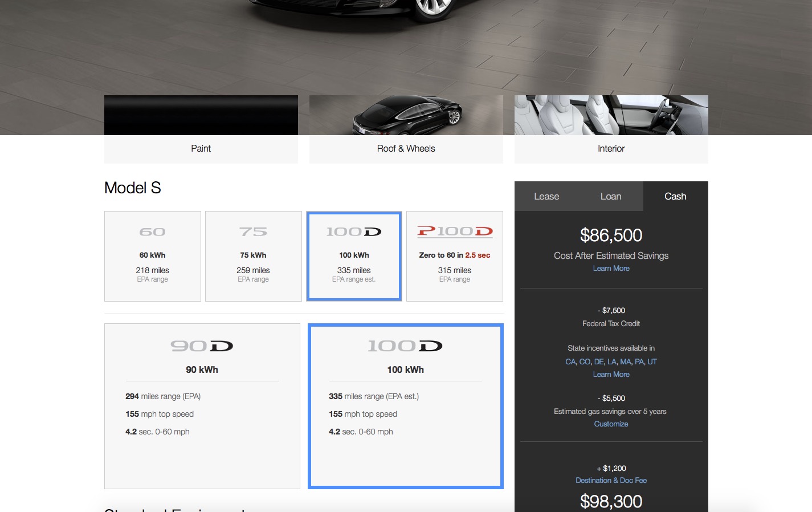Click the P100D red logo badge

[x=455, y=231]
